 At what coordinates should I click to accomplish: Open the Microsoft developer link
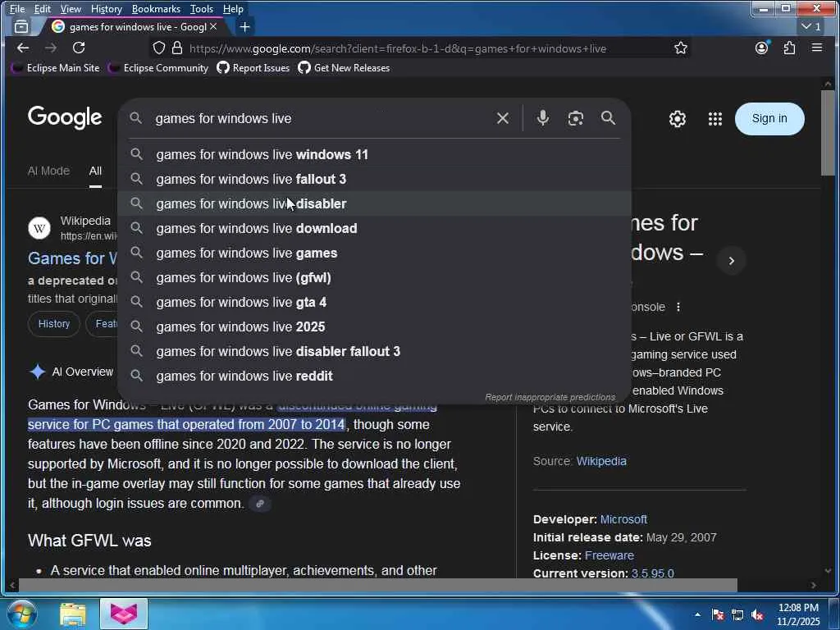pos(623,519)
